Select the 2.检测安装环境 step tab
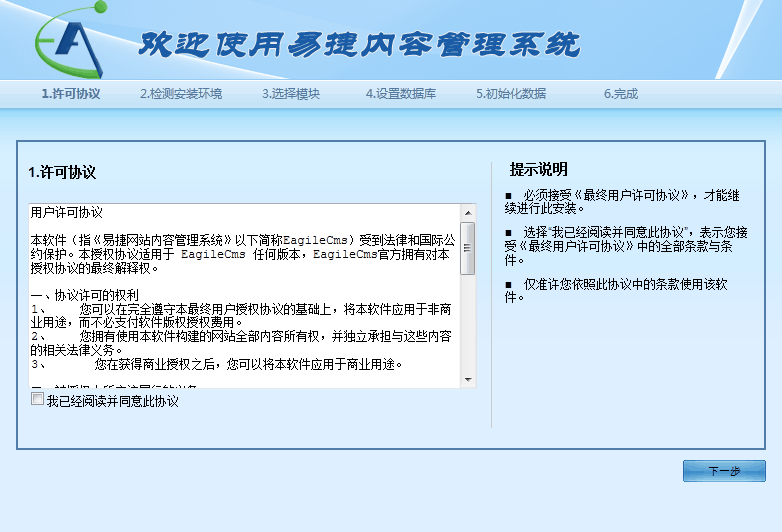782x532 pixels. (181, 94)
